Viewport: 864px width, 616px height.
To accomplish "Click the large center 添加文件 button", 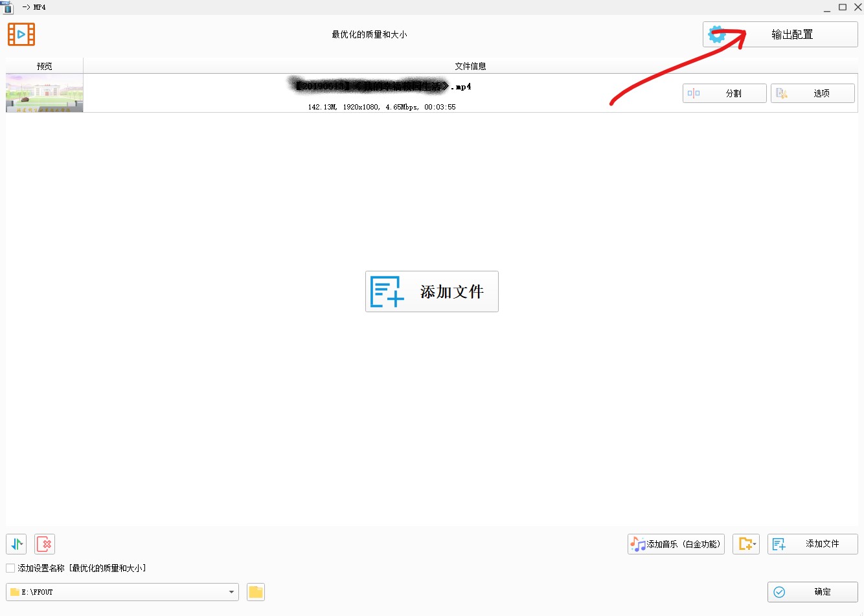I will [x=432, y=291].
